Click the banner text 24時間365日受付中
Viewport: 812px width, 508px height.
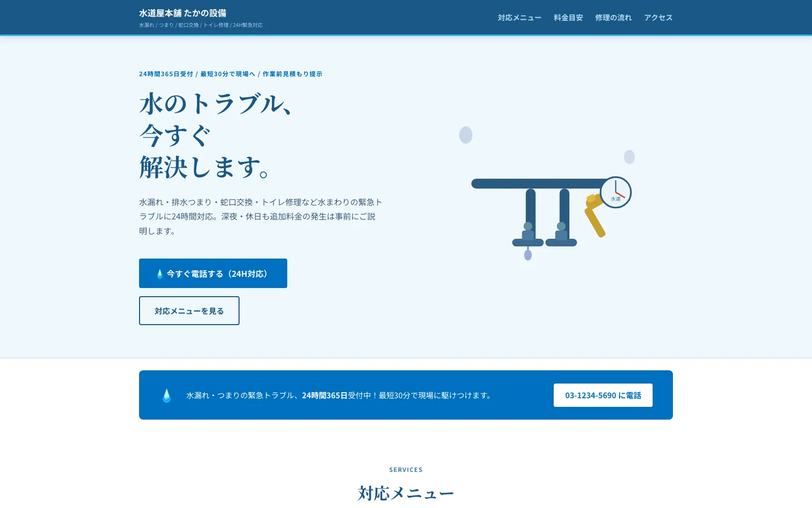pos(336,395)
